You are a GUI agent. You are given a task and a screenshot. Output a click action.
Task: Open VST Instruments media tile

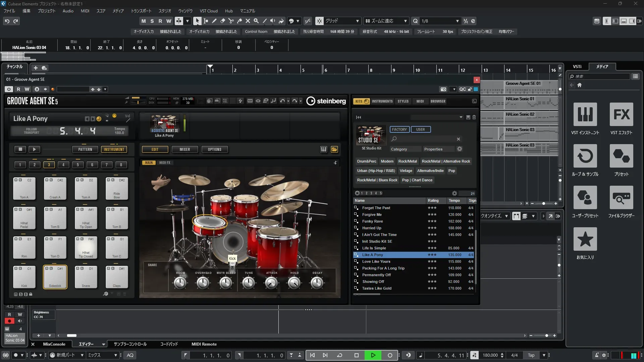coord(585,115)
